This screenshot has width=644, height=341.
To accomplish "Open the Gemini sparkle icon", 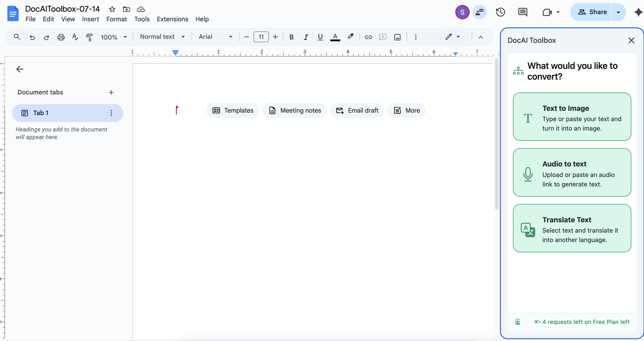I will coord(638,12).
